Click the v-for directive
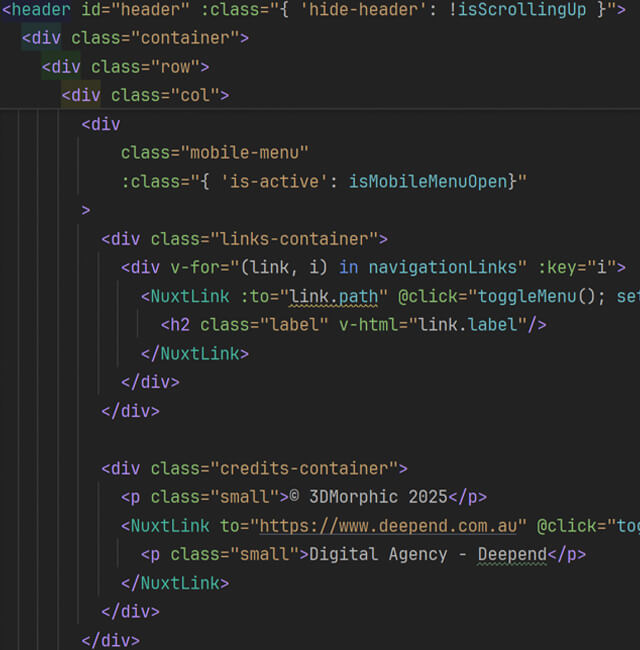This screenshot has width=640, height=650. (x=195, y=268)
